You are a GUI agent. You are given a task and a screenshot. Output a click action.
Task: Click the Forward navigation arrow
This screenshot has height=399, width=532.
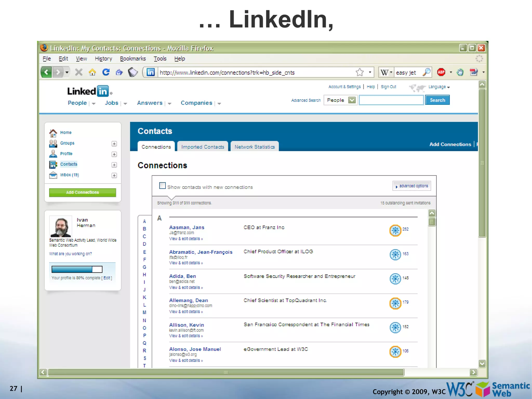click(x=58, y=72)
